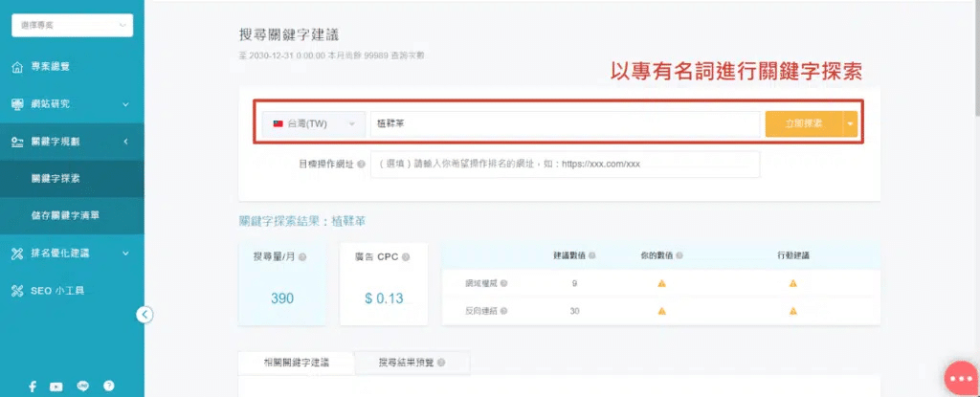Click the info icon next to 搜尋量/月
The image size is (980, 397).
point(302,257)
